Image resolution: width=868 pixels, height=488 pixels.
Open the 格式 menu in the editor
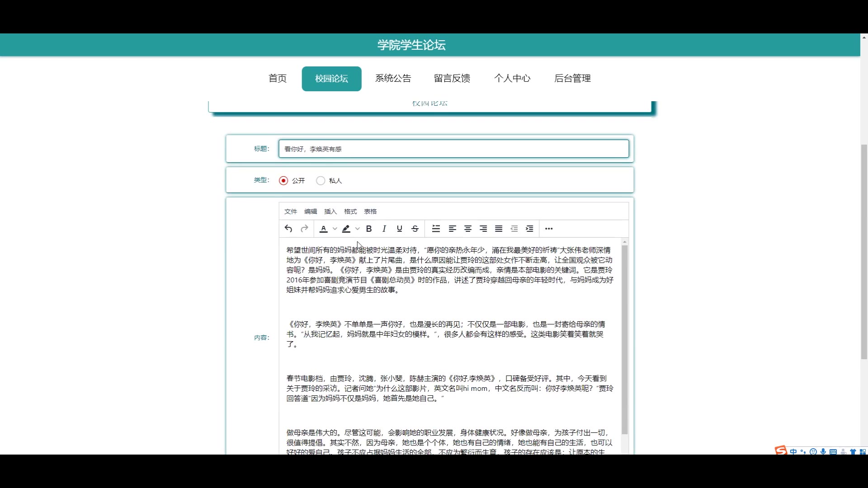[x=350, y=211]
